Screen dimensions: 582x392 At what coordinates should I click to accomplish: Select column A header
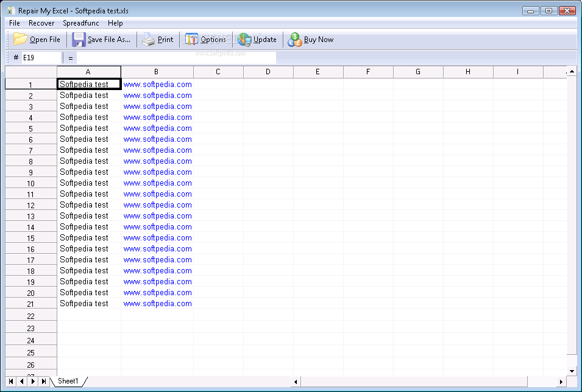[89, 72]
